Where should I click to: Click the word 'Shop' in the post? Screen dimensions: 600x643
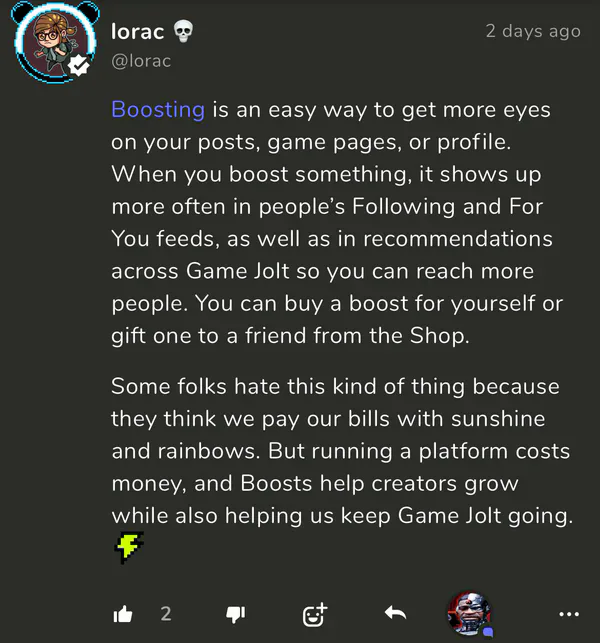point(439,335)
